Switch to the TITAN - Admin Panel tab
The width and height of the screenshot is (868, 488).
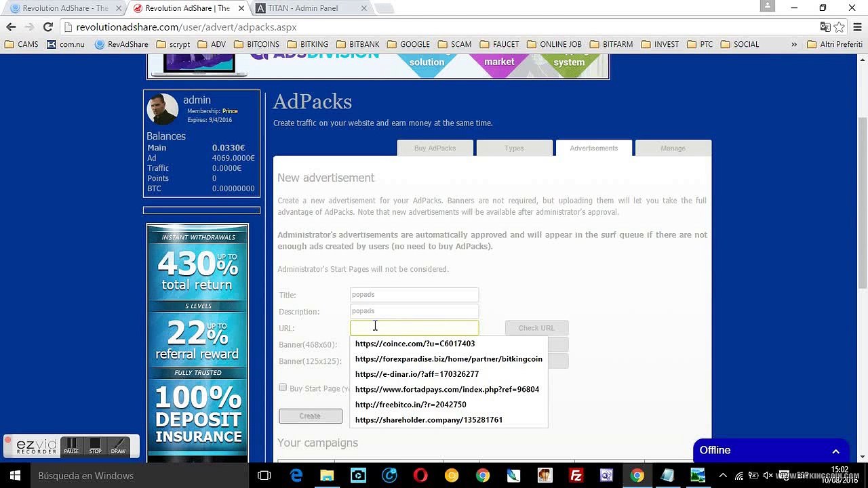[311, 8]
